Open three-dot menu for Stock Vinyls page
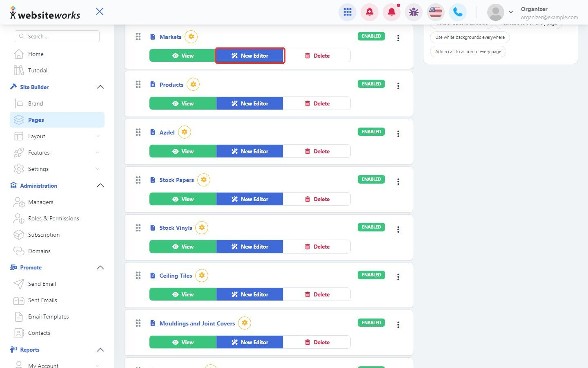 point(398,229)
